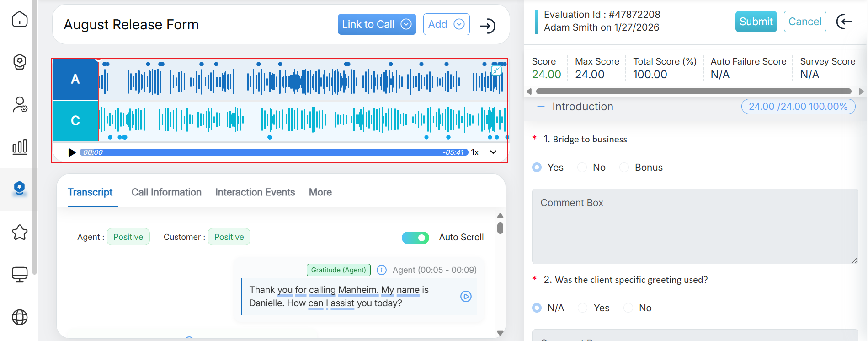
Task: Open the Interaction Events tab
Action: click(x=255, y=192)
